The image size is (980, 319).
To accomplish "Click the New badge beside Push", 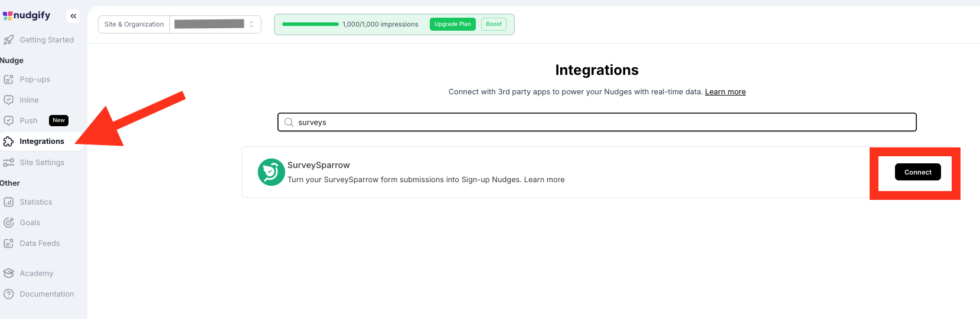I will [x=58, y=120].
